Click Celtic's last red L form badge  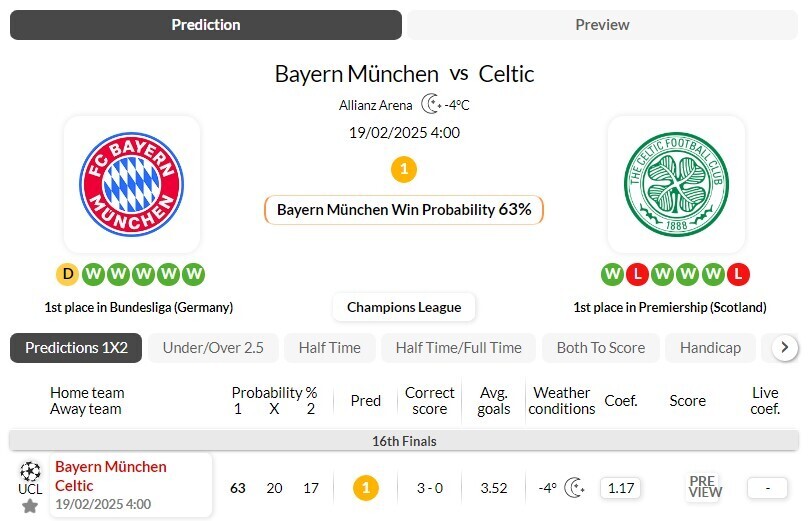pos(738,274)
